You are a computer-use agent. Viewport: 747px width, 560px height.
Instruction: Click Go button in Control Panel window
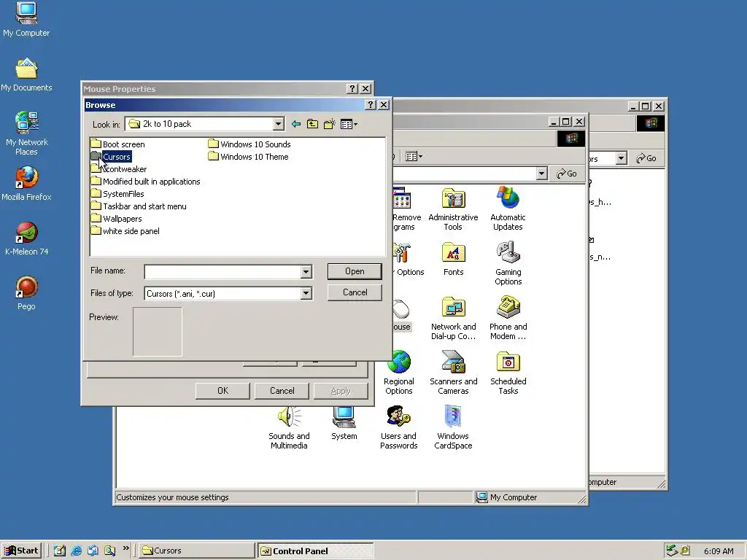point(567,174)
